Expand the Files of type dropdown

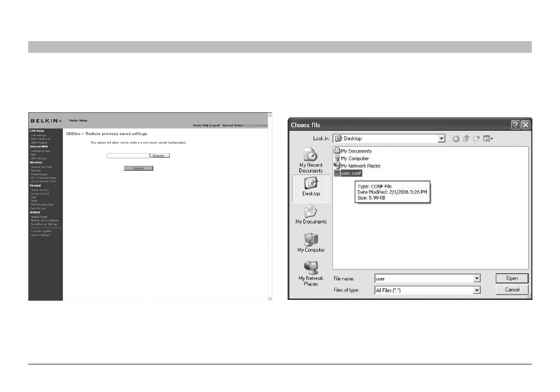pyautogui.click(x=477, y=290)
